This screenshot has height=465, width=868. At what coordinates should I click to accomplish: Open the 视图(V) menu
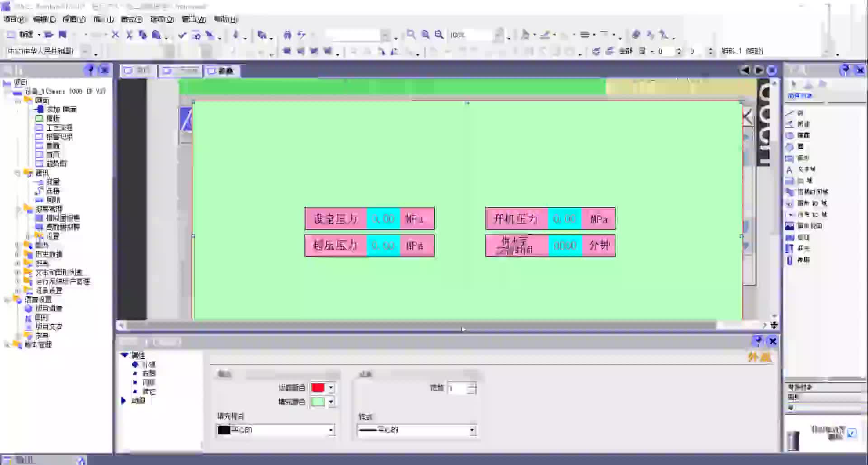[x=74, y=19]
